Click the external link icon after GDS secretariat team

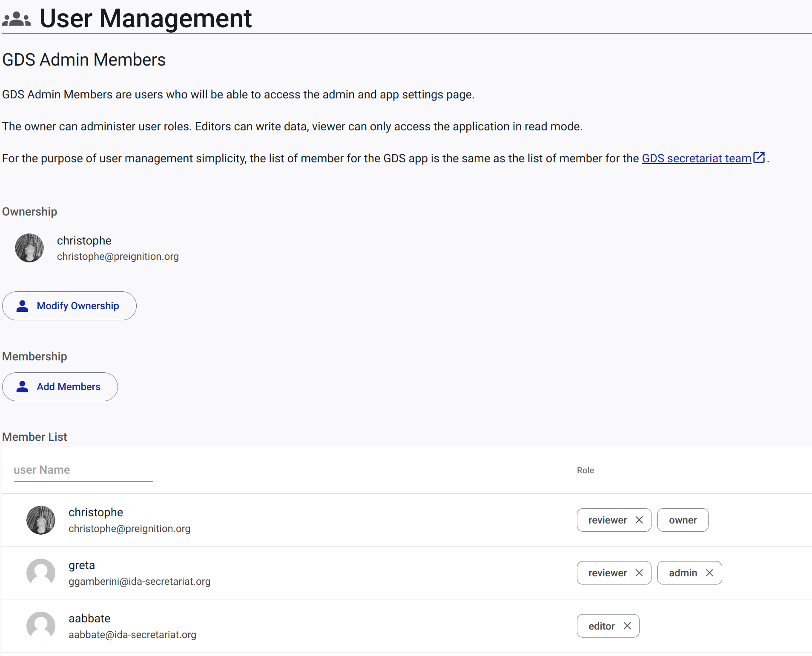pyautogui.click(x=759, y=157)
